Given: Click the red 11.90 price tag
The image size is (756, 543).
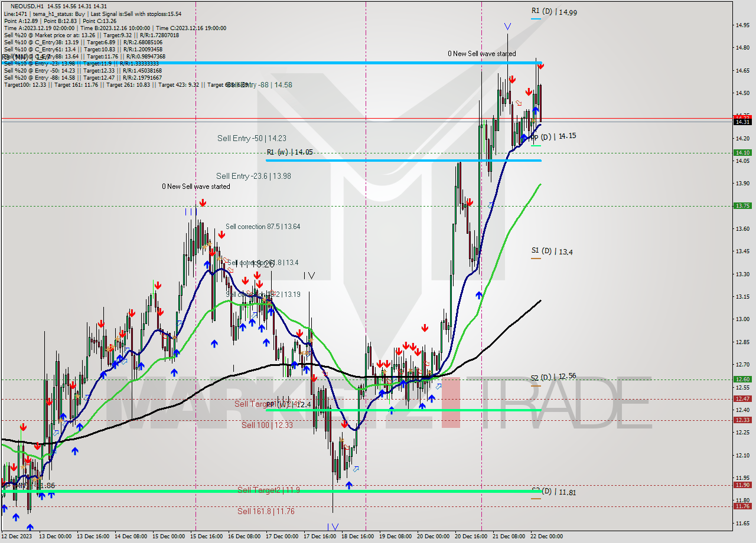Looking at the screenshot, I should coord(742,485).
